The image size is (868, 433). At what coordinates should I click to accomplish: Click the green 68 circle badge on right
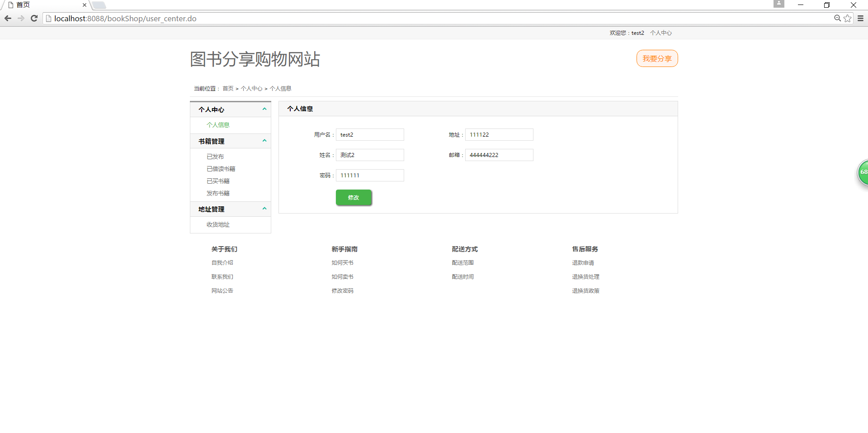863,172
